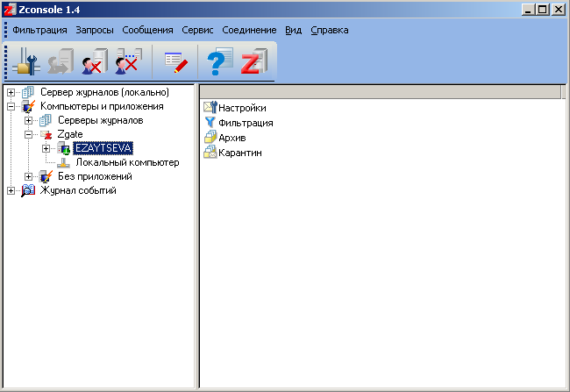
Task: Click the greyed server export toolbar icon
Action: pyautogui.click(x=61, y=61)
